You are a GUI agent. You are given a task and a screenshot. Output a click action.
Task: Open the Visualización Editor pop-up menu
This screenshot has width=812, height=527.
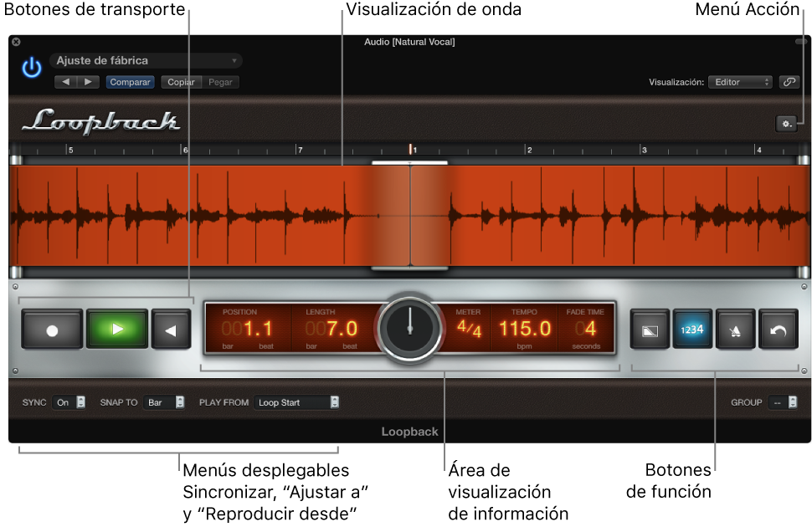(x=740, y=82)
